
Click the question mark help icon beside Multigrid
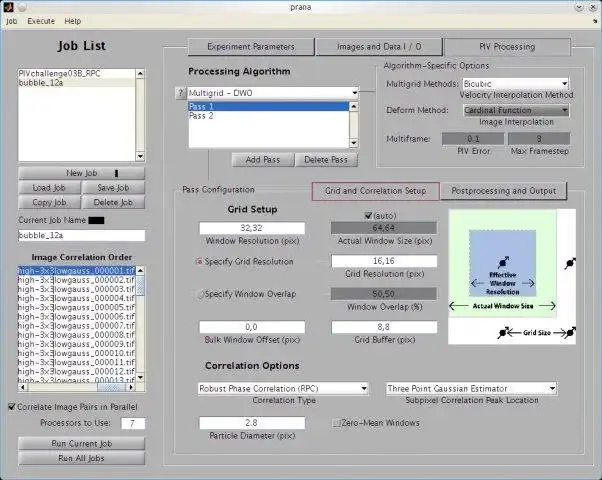tap(180, 93)
